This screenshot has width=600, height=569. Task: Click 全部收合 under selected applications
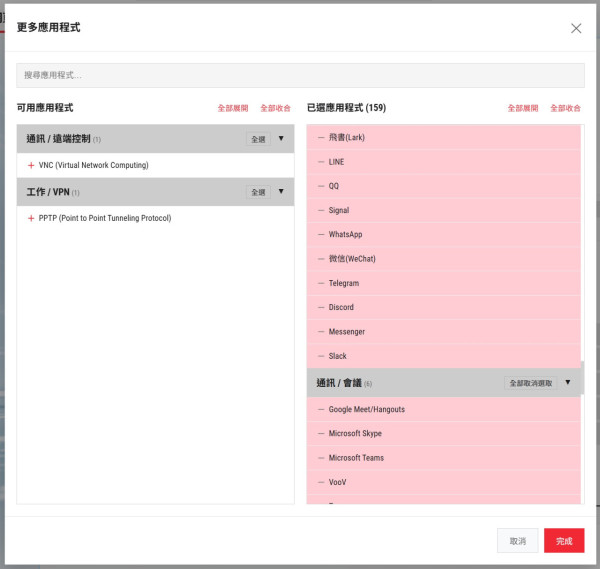(566, 108)
